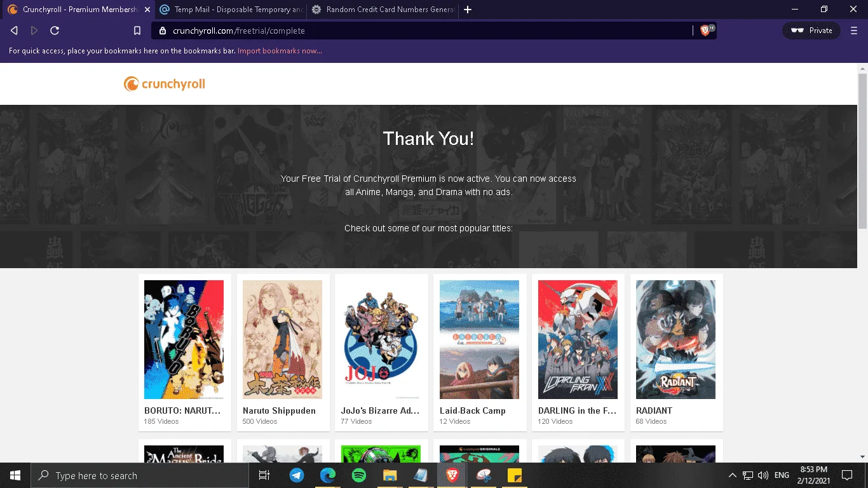This screenshot has width=868, height=488.
Task: Click the Brave browser taskbar icon
Action: (452, 475)
